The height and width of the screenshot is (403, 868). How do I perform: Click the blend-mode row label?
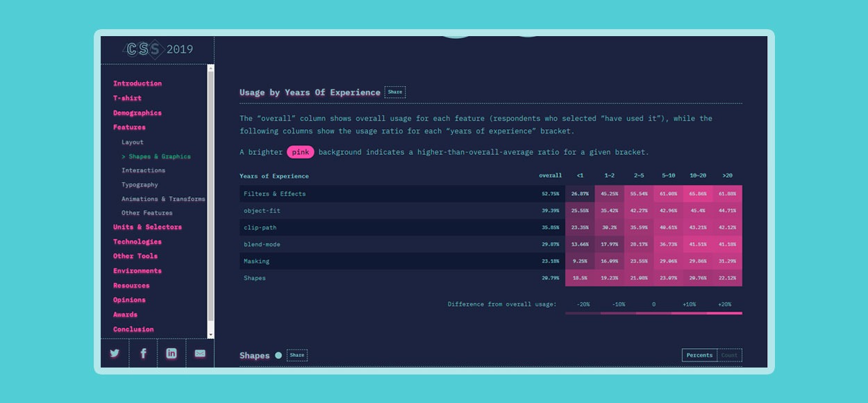[262, 245]
